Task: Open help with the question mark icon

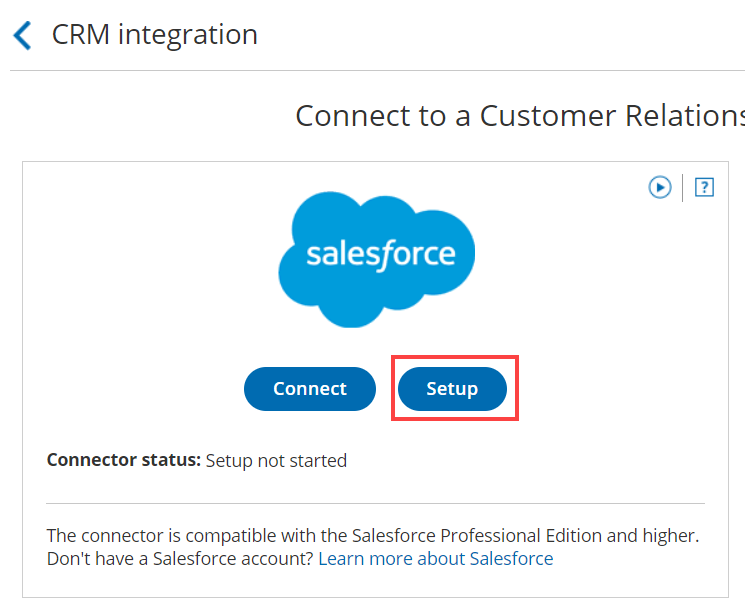Action: [x=704, y=187]
